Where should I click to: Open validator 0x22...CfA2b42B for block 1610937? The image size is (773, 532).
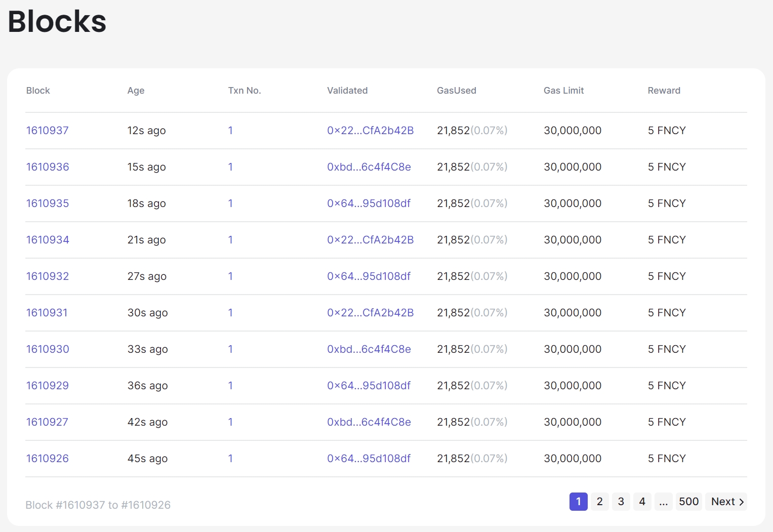coord(370,131)
